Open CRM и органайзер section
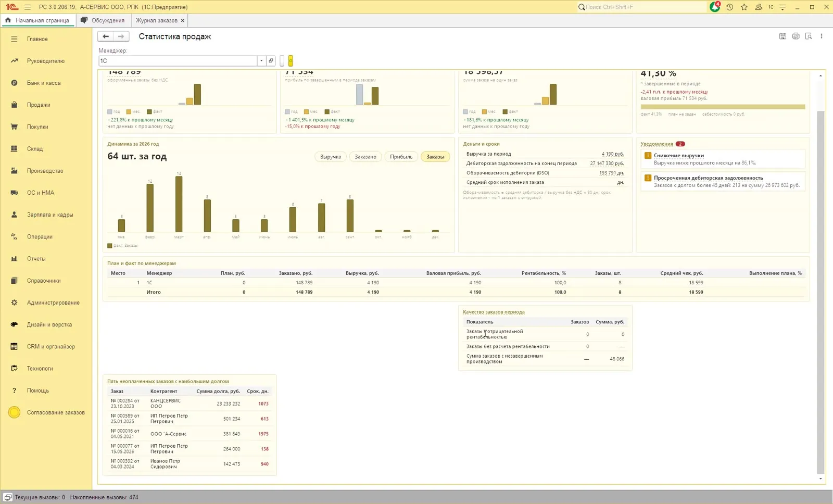The height and width of the screenshot is (504, 833). click(51, 347)
